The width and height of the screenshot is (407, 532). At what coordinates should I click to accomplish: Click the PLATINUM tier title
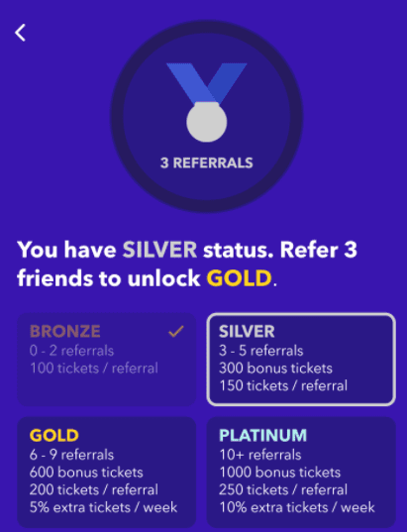262,435
